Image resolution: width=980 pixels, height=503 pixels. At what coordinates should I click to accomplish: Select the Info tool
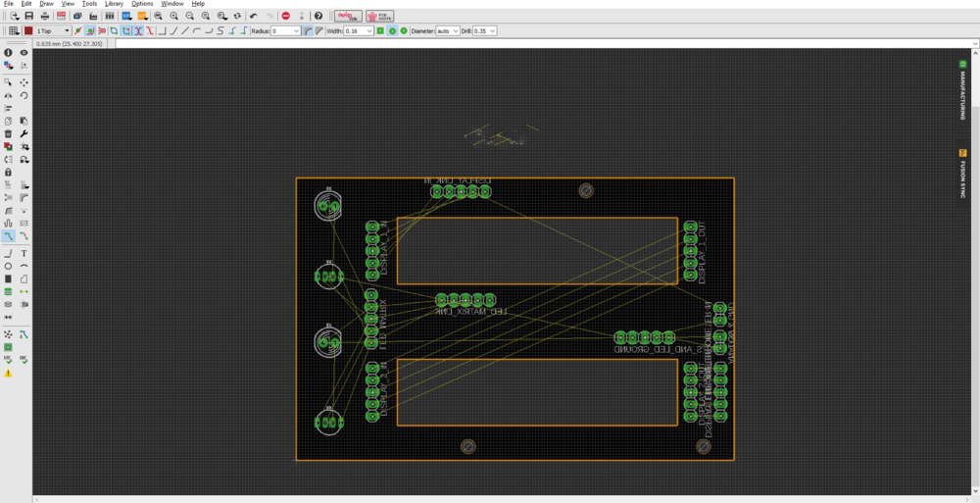pos(8,52)
